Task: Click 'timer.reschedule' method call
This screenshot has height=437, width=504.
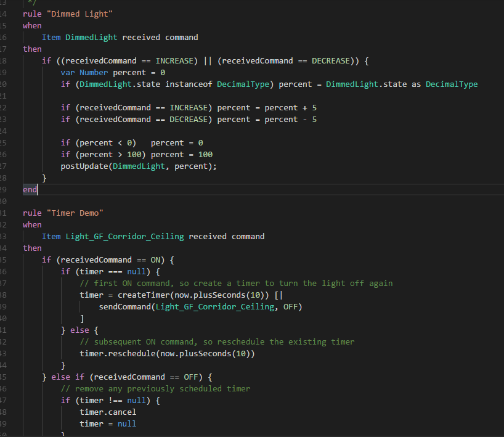Action: [x=118, y=354]
